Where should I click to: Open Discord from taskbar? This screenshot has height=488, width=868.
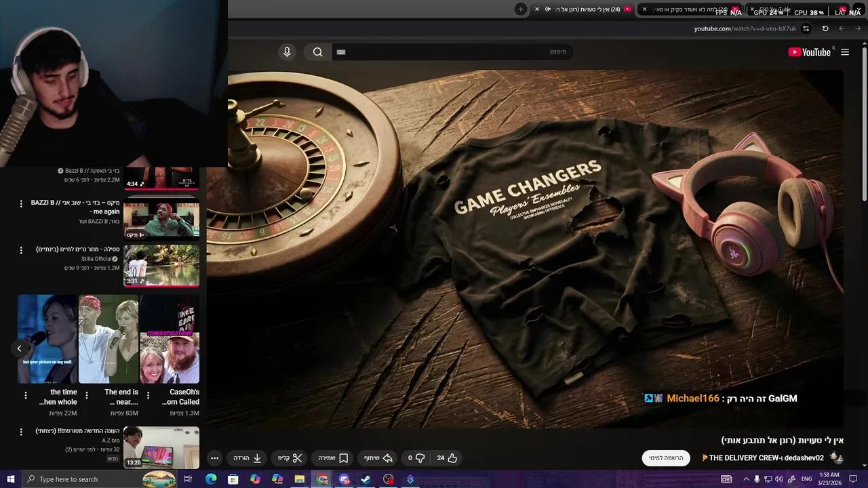pos(344,479)
